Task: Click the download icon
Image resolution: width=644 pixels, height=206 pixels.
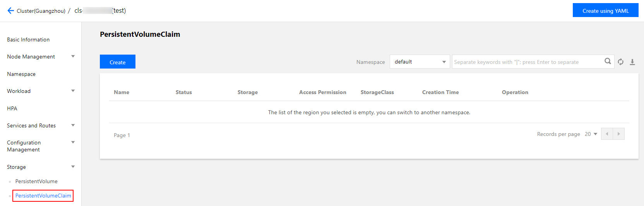Action: [x=632, y=62]
